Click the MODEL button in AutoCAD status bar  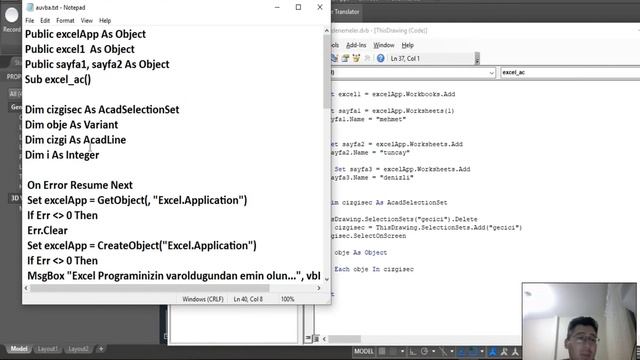click(x=363, y=351)
